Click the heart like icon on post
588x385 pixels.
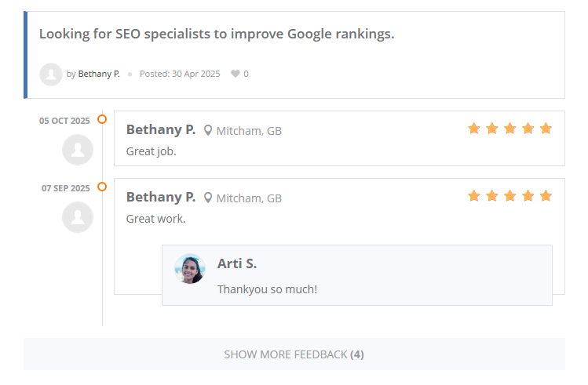point(235,74)
